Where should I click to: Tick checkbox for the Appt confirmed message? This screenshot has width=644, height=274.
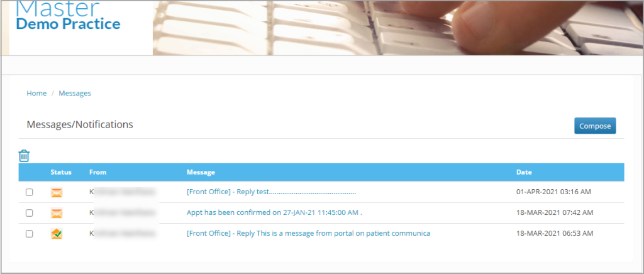(x=30, y=213)
